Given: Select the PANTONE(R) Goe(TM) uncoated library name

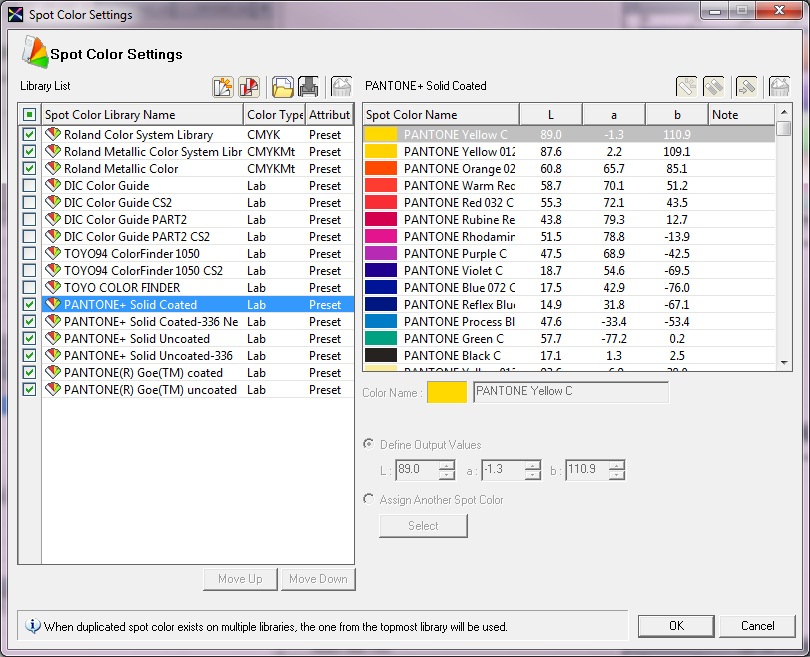Looking at the screenshot, I should [150, 389].
